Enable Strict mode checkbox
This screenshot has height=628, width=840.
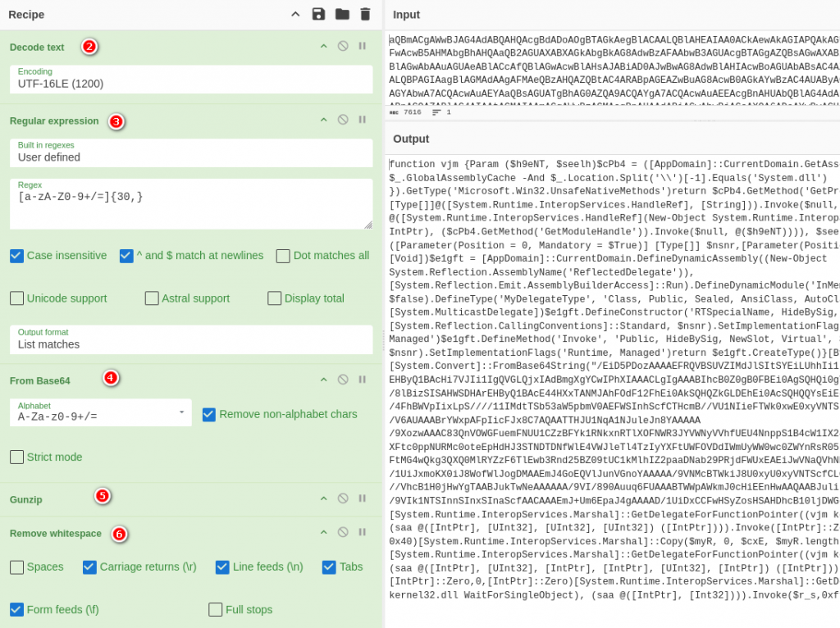pyautogui.click(x=16, y=457)
